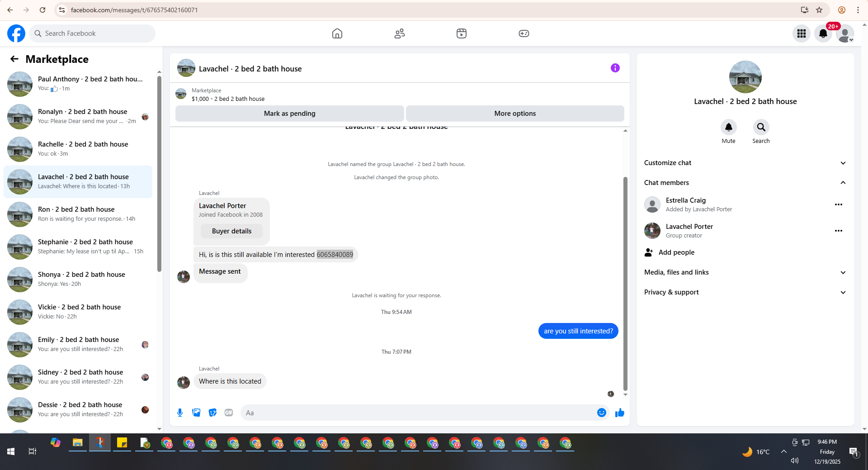Open the Friends icon in top navigation
The height and width of the screenshot is (470, 868).
point(400,33)
